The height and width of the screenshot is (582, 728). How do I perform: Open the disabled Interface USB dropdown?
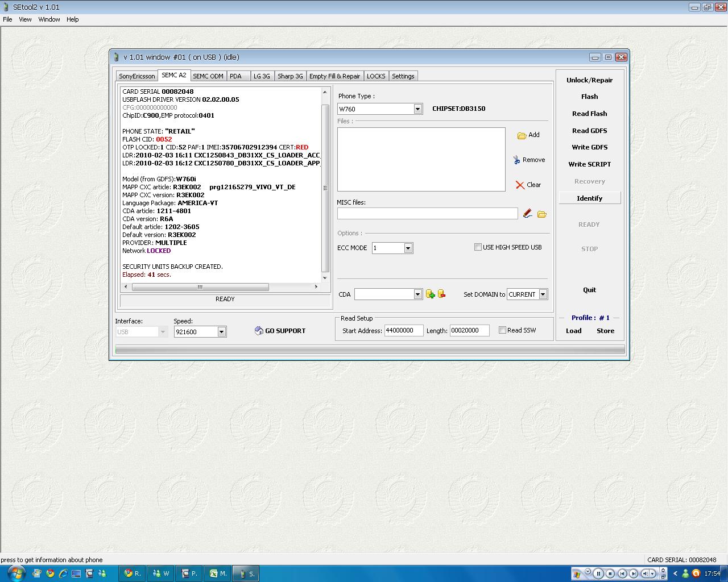(163, 331)
